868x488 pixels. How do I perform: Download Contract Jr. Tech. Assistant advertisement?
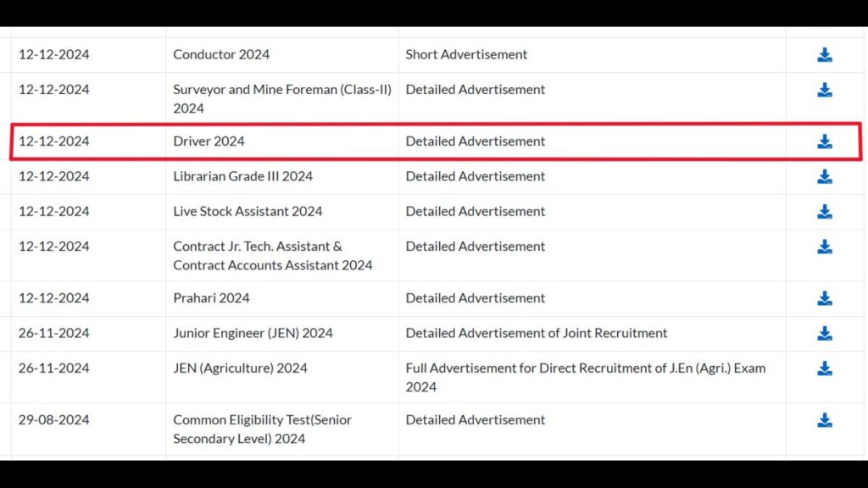[824, 247]
